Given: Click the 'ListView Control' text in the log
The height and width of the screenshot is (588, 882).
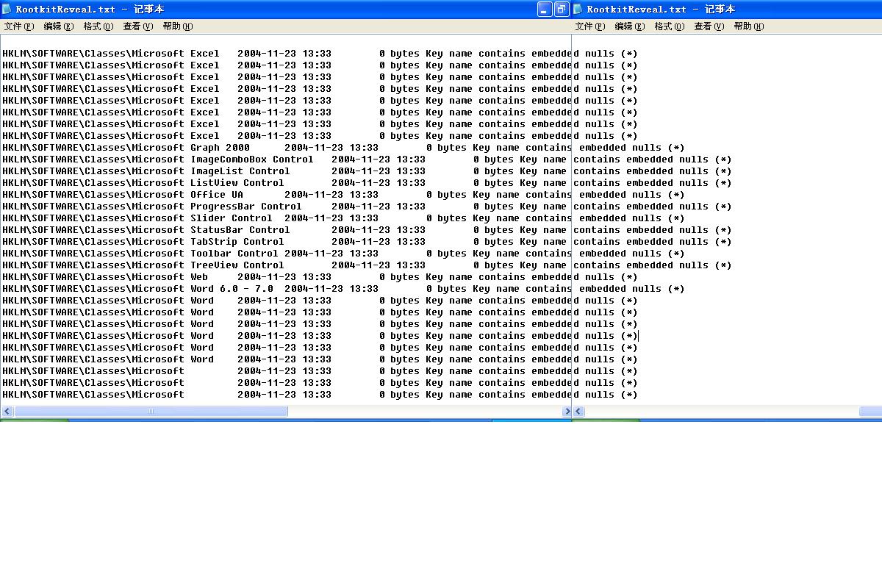Looking at the screenshot, I should [237, 183].
